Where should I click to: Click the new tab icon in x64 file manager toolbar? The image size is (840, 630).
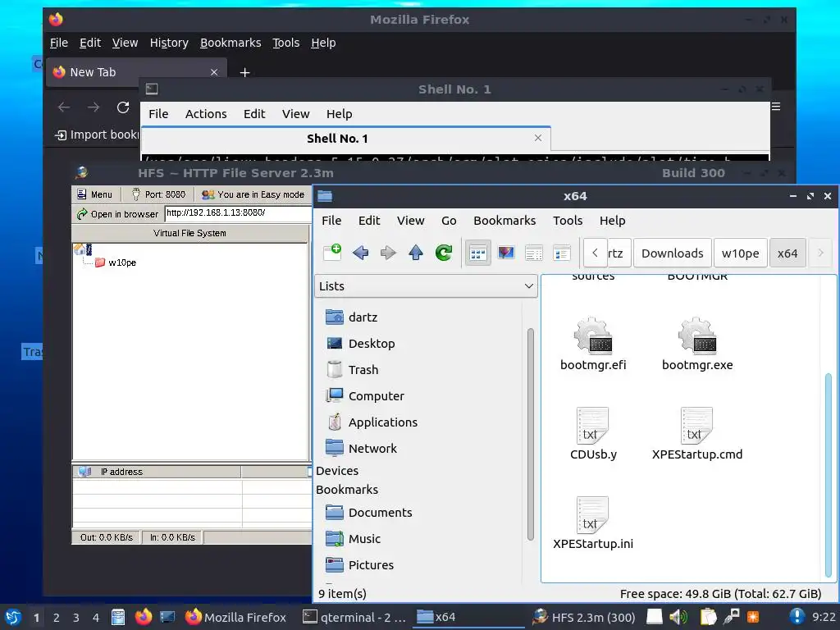pos(332,253)
